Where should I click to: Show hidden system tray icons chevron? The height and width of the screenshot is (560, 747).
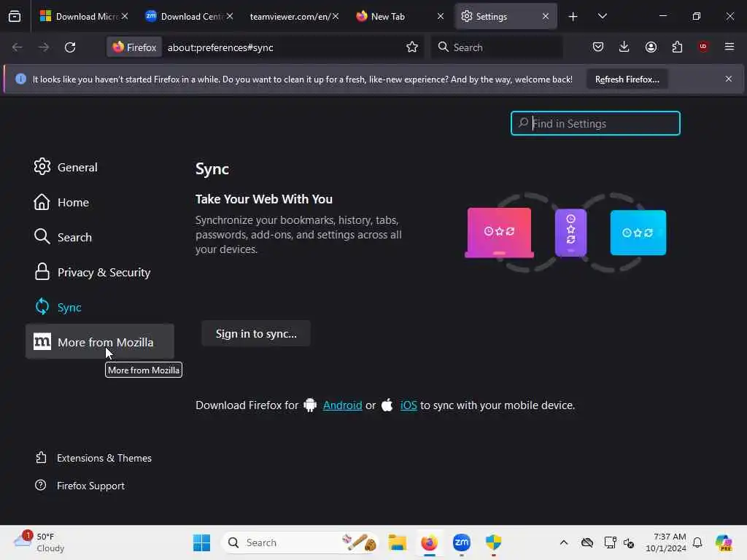coord(564,542)
